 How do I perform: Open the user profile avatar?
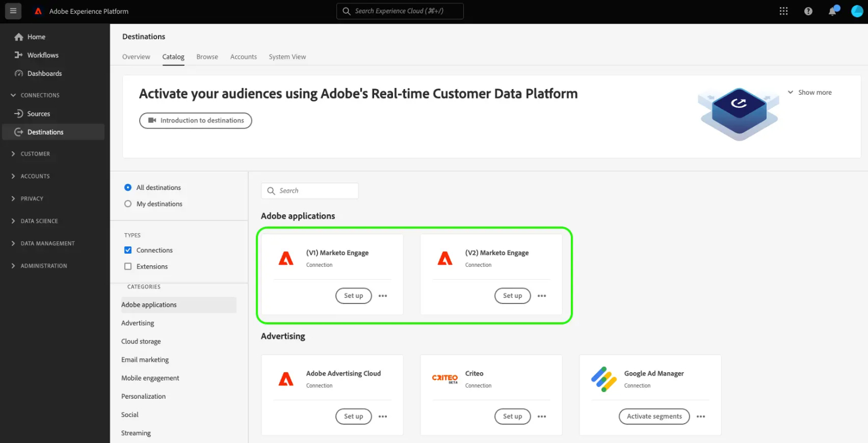tap(857, 11)
